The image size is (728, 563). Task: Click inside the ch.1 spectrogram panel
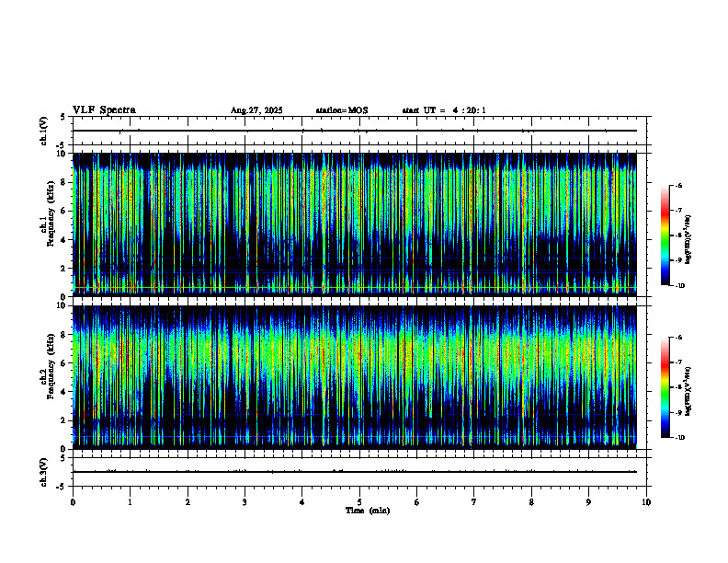click(x=355, y=224)
